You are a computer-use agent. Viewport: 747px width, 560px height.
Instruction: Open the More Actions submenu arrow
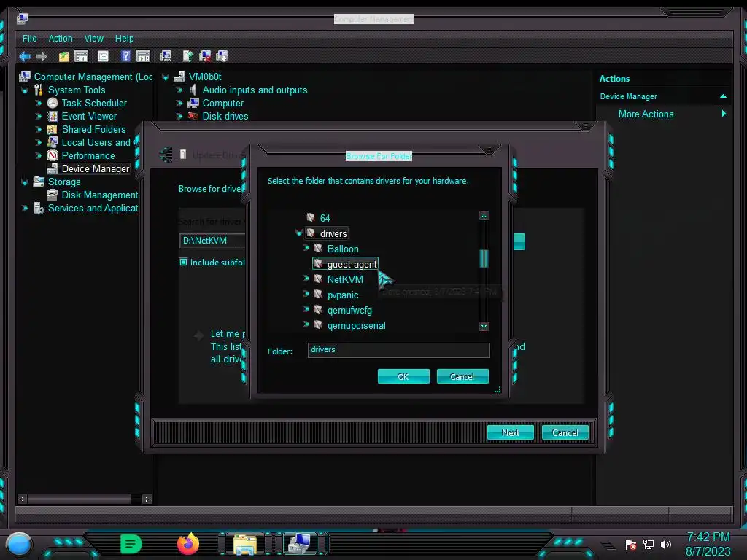click(724, 113)
